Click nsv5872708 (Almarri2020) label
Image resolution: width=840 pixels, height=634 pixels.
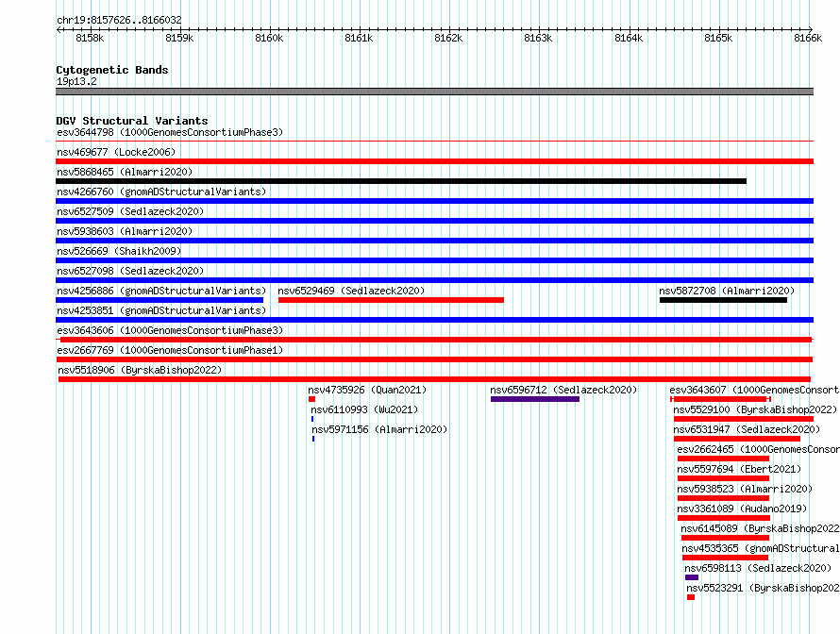(x=727, y=291)
